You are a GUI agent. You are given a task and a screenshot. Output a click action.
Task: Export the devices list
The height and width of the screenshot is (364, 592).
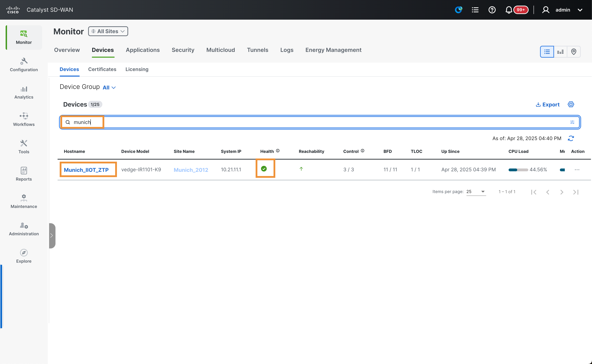pos(548,105)
